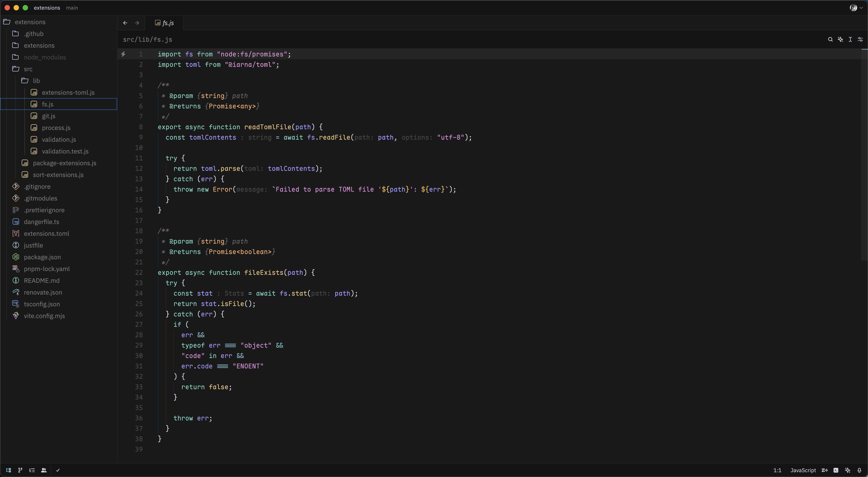The width and height of the screenshot is (868, 477).
Task: Open notifications bell icon
Action: tap(860, 470)
